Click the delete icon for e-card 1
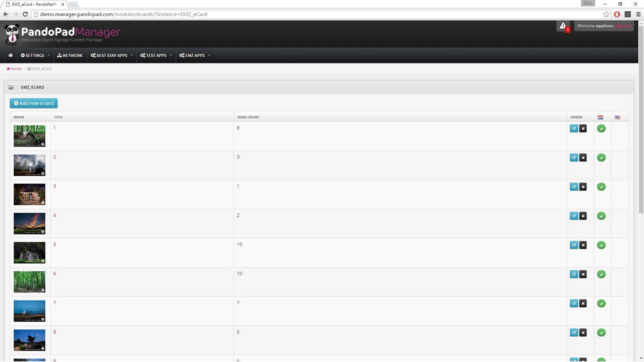The height and width of the screenshot is (362, 644). [x=583, y=128]
